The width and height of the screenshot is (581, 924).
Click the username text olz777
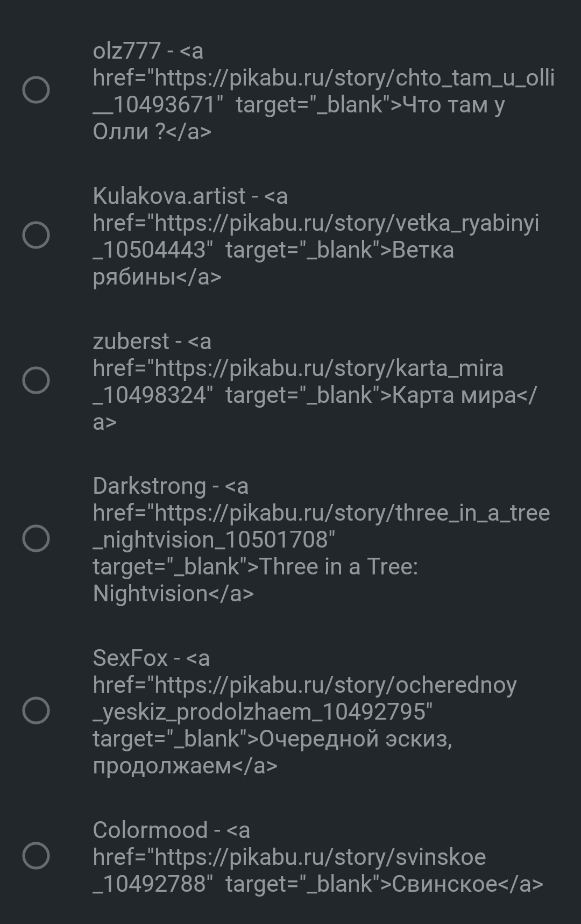(126, 51)
